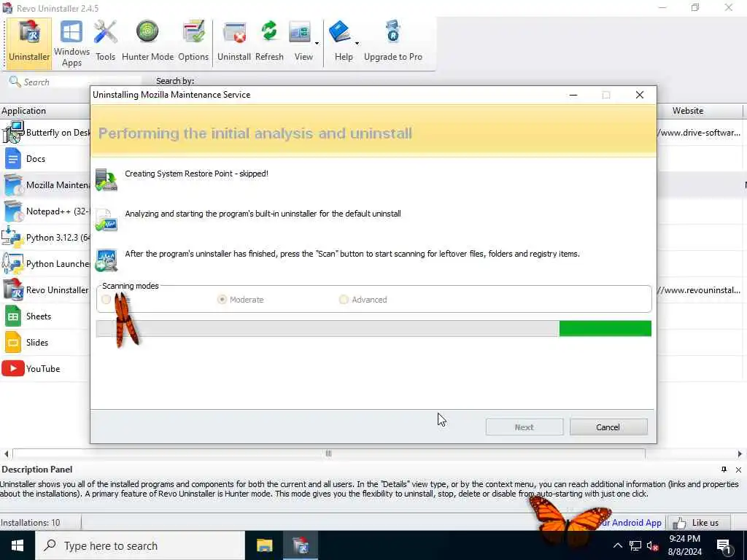Click the horizontal scrollbar thumb

tap(329, 454)
